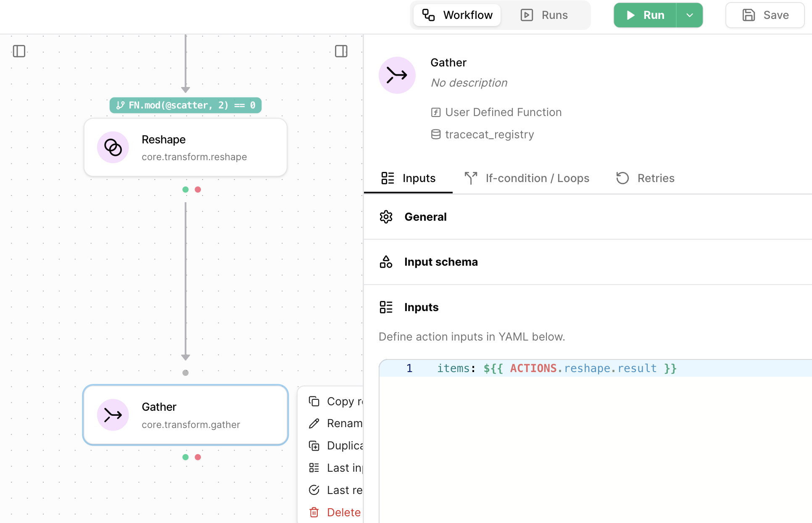This screenshot has height=523, width=812.
Task: Choose Copy from the node context menu
Action: (x=335, y=401)
